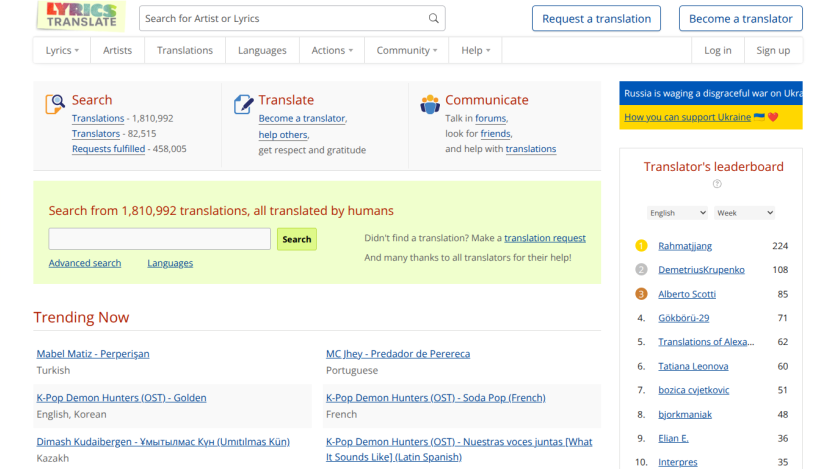The width and height of the screenshot is (835, 469).
Task: Open translator Elian E. profile
Action: pos(673,438)
